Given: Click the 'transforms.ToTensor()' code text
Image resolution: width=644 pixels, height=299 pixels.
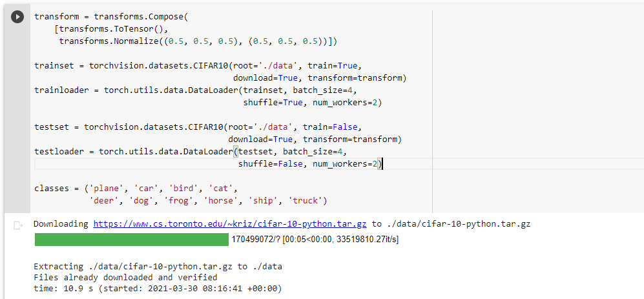Looking at the screenshot, I should [111, 29].
